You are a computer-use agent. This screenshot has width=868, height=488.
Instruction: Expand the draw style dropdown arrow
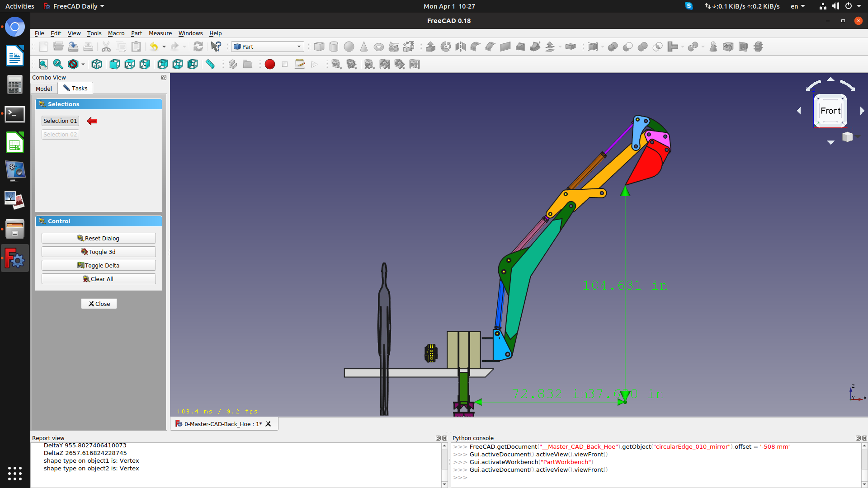pyautogui.click(x=83, y=64)
